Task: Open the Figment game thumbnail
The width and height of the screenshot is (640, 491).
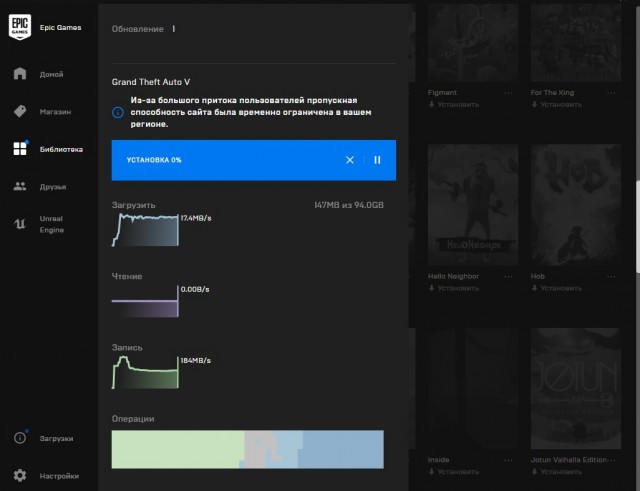Action: click(x=473, y=41)
